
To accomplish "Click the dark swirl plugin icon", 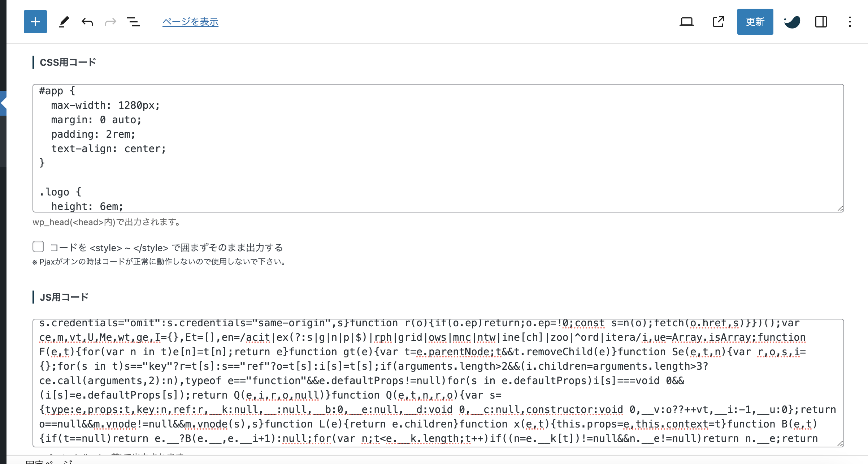I will click(792, 22).
